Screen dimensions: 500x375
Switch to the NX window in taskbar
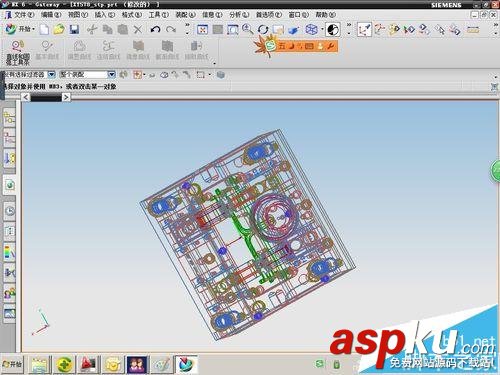tap(186, 364)
